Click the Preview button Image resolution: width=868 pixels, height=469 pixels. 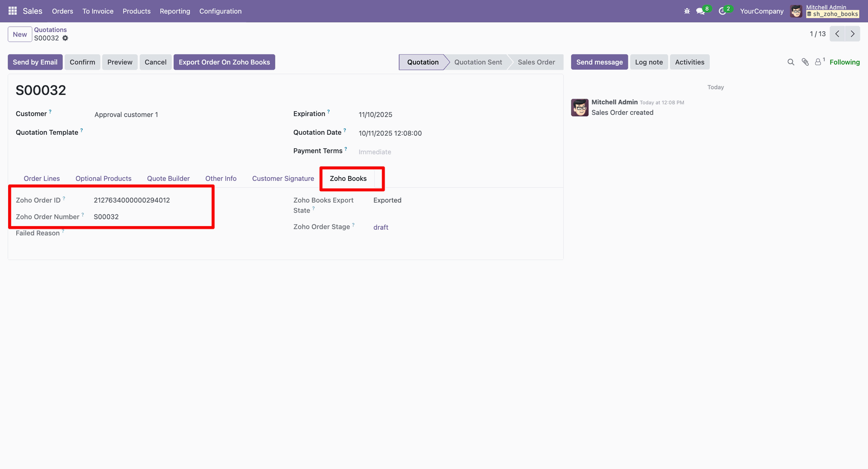(120, 62)
